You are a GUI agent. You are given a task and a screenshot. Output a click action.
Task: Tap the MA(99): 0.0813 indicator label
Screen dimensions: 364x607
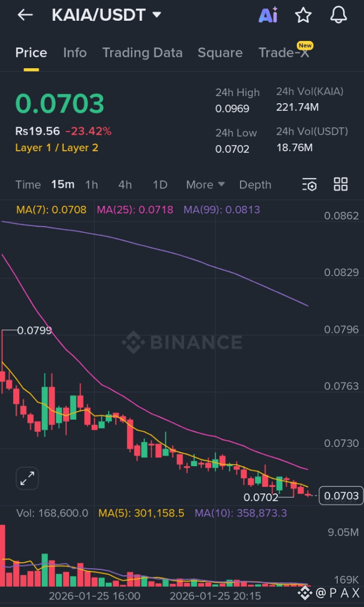point(222,210)
